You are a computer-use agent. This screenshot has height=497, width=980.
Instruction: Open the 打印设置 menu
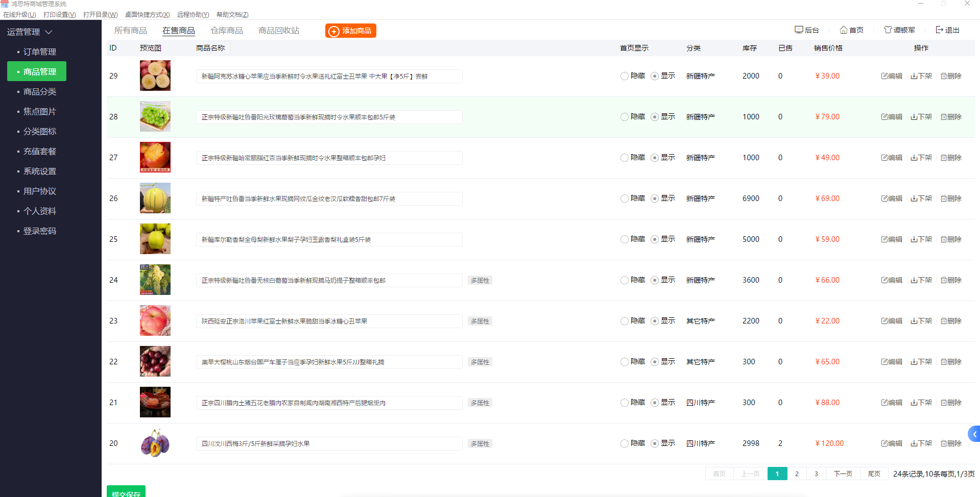point(59,14)
